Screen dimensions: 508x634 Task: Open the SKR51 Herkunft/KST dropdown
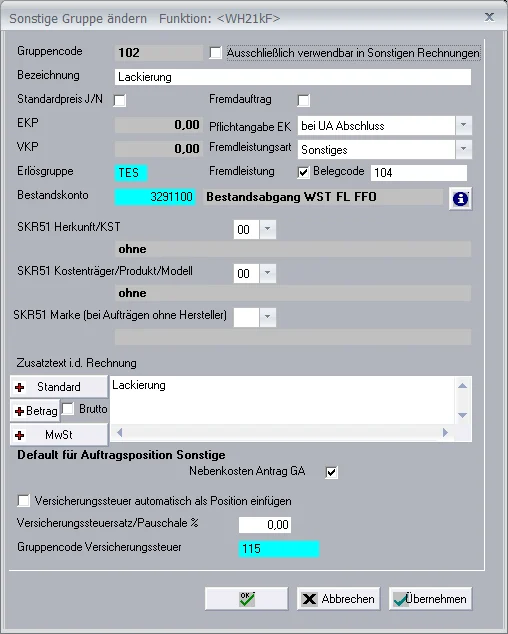tap(267, 229)
